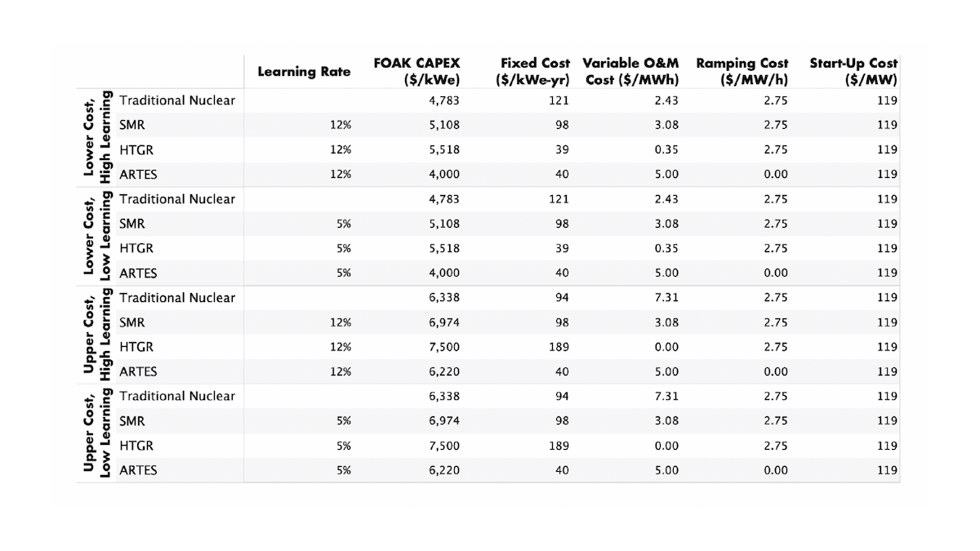Click the Ramping Cost ($/MW/h) header
Image resolution: width=980 pixels, height=551 pixels.
pos(742,71)
